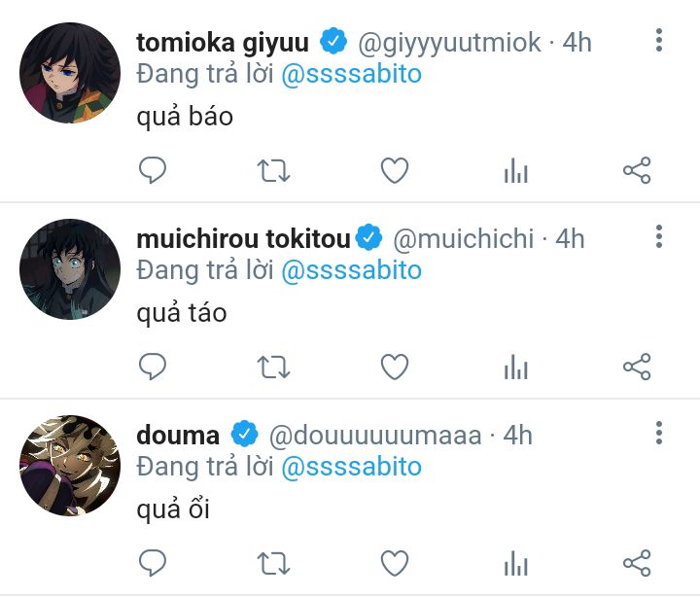This screenshot has height=597, width=700.
Task: Open more options for douma's tweet
Action: pyautogui.click(x=659, y=433)
